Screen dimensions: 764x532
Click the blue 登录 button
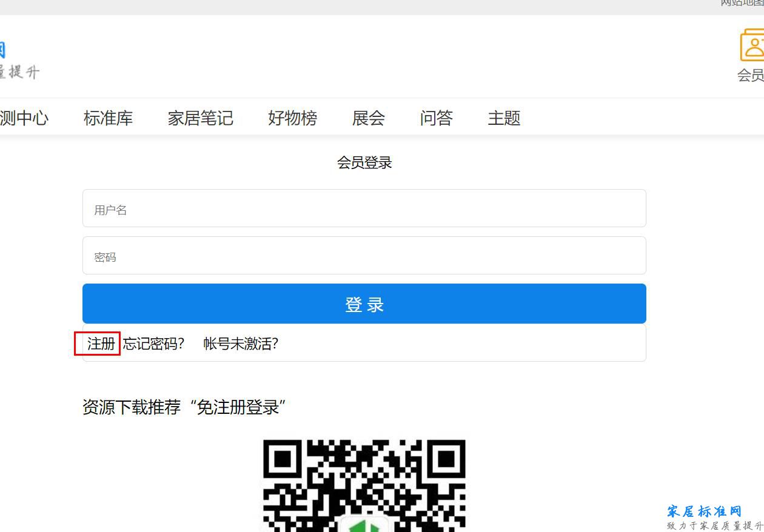(x=364, y=304)
